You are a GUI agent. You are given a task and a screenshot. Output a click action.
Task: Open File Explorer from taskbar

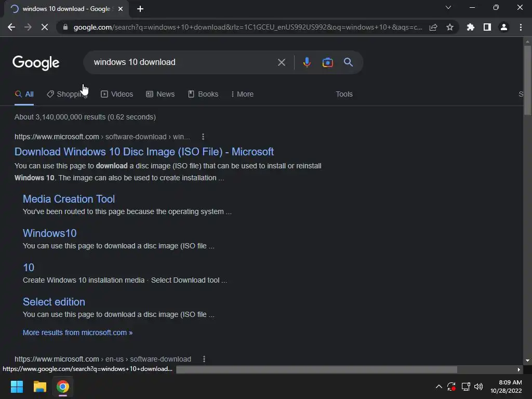pyautogui.click(x=39, y=387)
